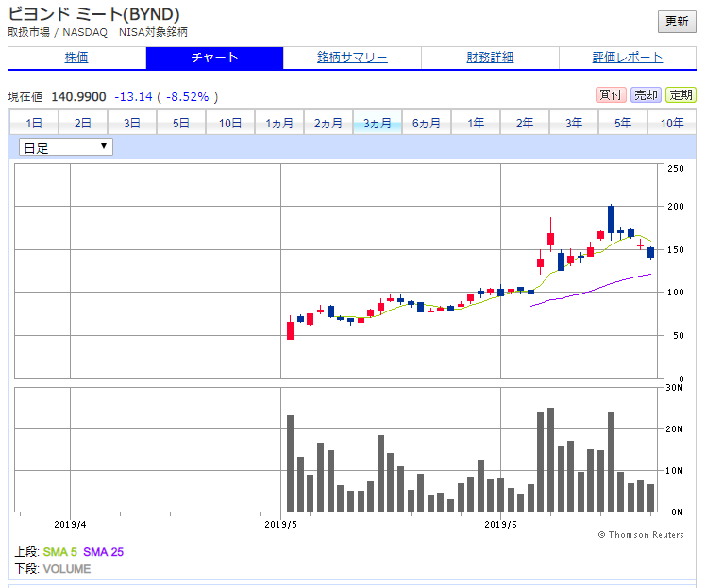Switch to 財務詳細 tab
The width and height of the screenshot is (706, 588).
click(490, 58)
